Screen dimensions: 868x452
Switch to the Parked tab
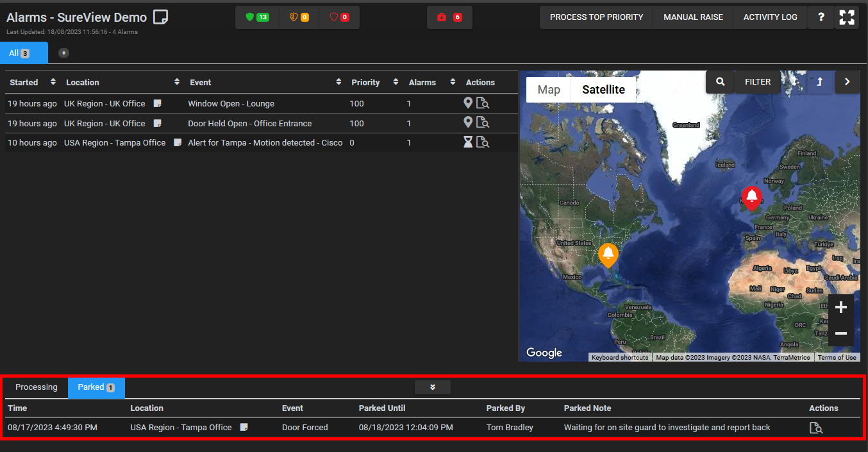click(96, 387)
